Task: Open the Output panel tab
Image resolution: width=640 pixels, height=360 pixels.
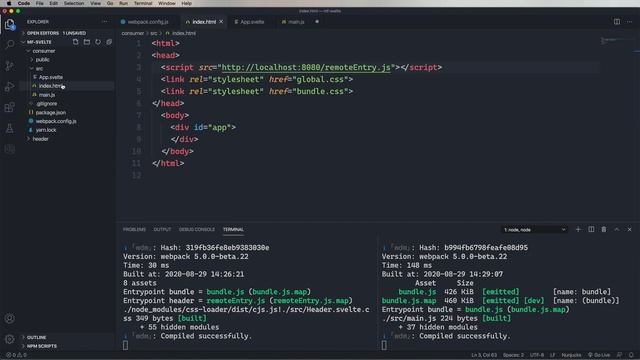Action: pyautogui.click(x=162, y=229)
